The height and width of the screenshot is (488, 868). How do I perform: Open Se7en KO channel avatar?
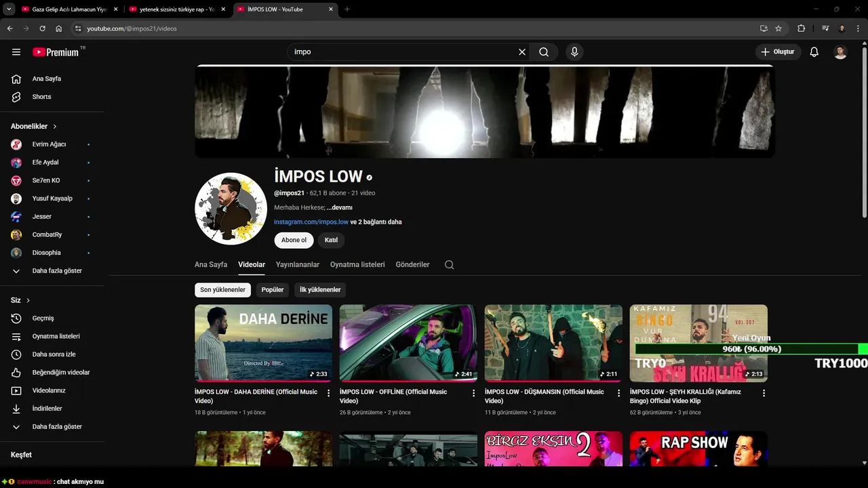pos(16,181)
